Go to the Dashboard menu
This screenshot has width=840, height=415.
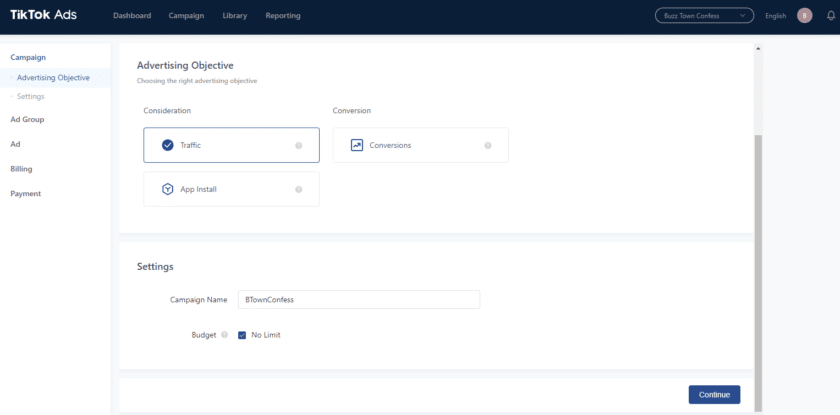pyautogui.click(x=132, y=16)
